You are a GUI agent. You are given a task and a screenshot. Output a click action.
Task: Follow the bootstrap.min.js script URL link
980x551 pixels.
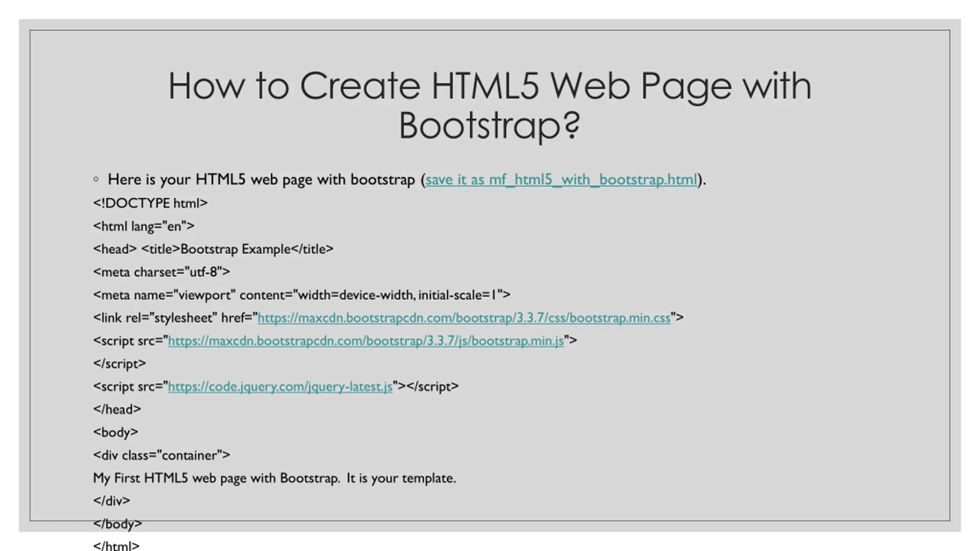point(366,341)
